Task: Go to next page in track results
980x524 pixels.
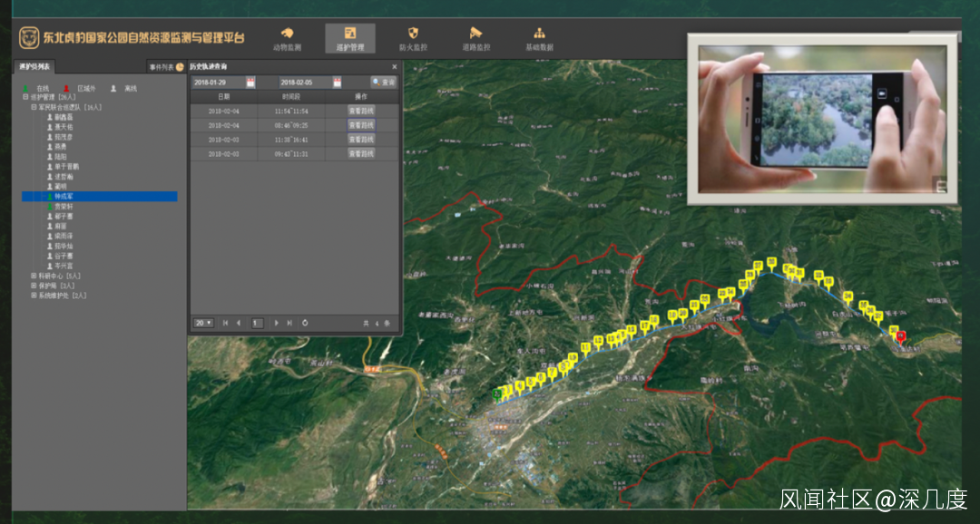Action: coord(277,323)
